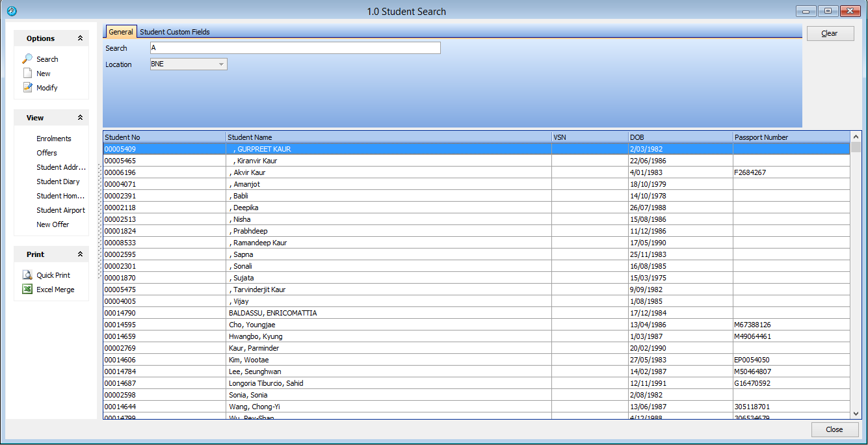The image size is (868, 445).
Task: Sort by the DOB column header
Action: 679,137
